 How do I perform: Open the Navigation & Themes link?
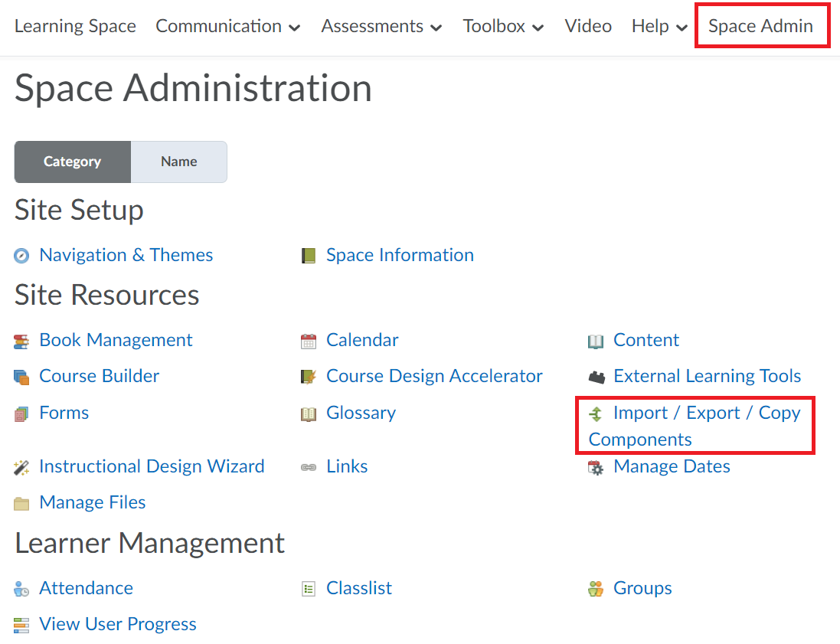click(126, 255)
